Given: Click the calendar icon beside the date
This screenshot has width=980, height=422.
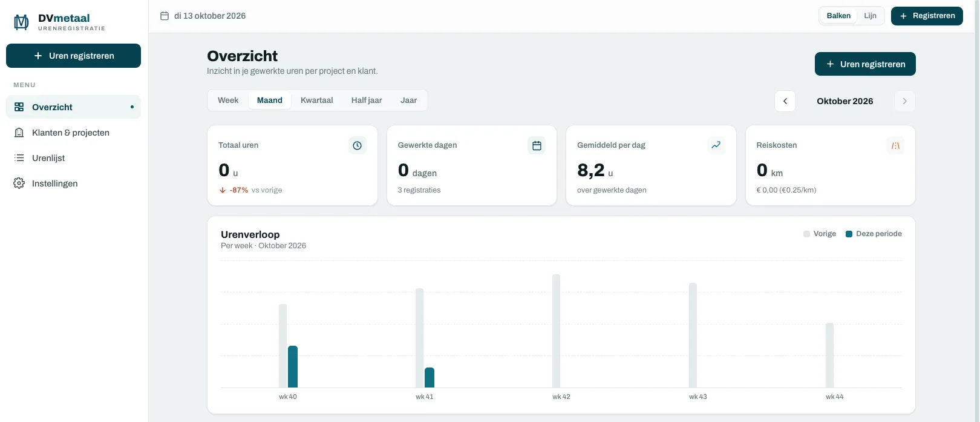Looking at the screenshot, I should point(165,16).
